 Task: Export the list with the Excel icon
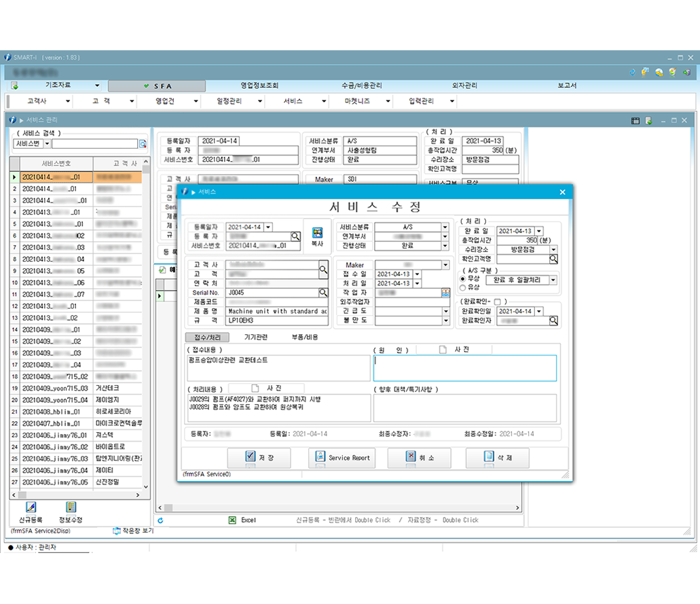coord(233,520)
